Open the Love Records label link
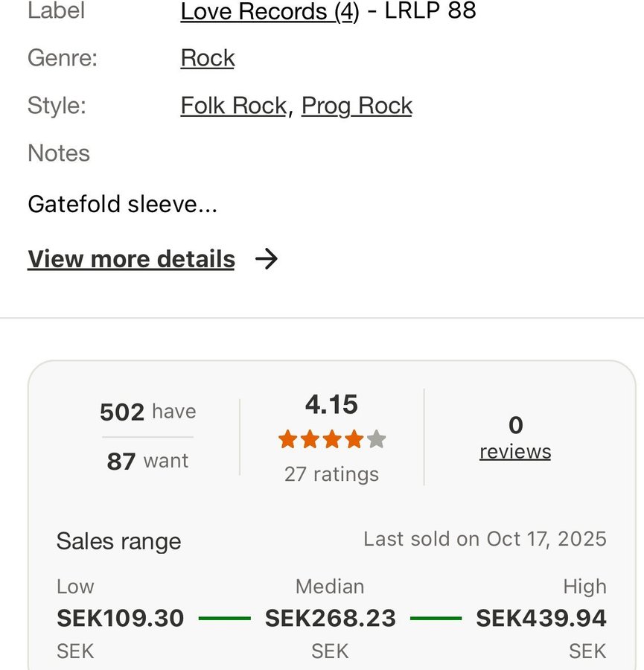 268,11
